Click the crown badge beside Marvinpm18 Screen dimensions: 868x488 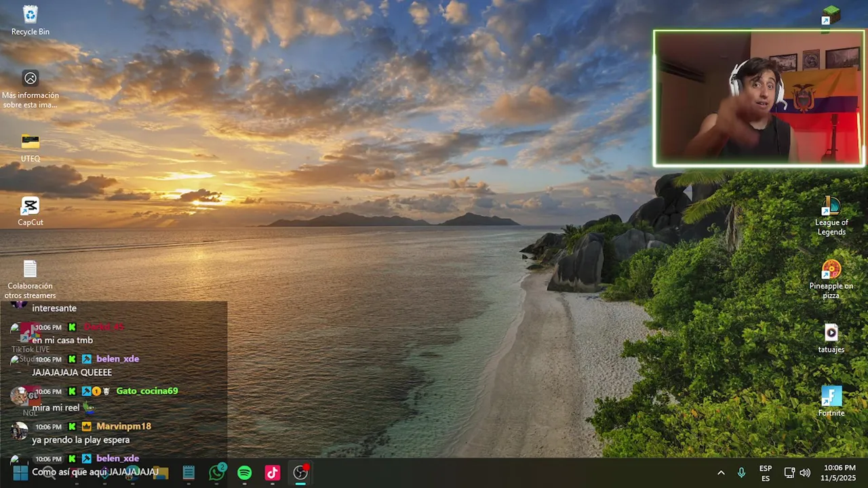click(x=87, y=426)
